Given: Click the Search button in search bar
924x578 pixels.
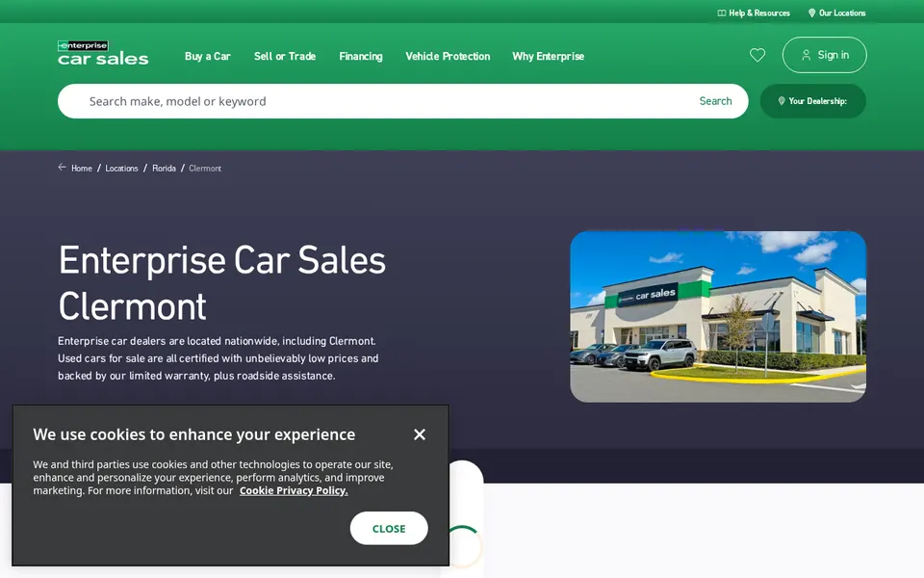Looking at the screenshot, I should tap(715, 101).
